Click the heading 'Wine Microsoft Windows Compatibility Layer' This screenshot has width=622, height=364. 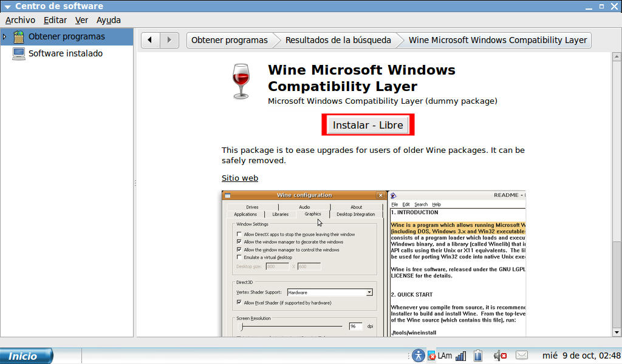(361, 78)
